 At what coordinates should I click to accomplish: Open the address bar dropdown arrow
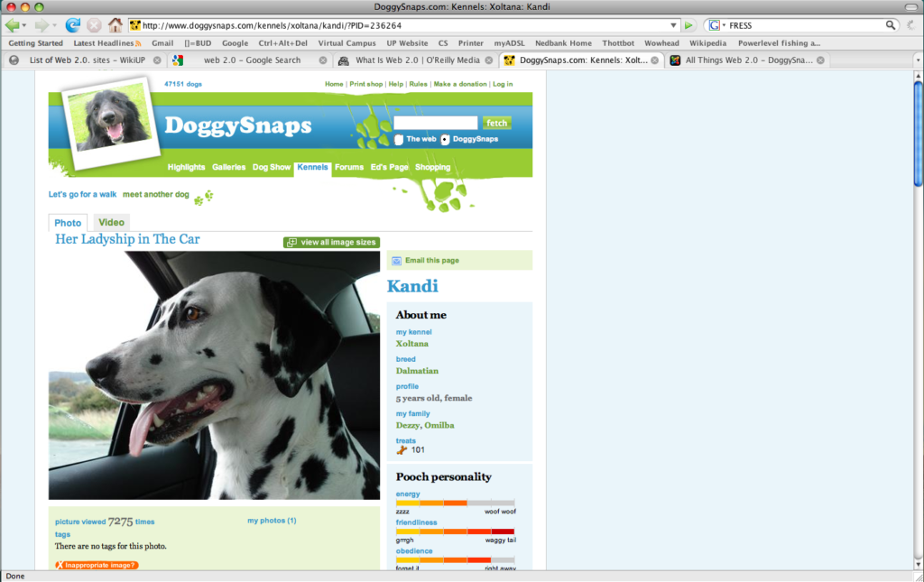point(672,24)
